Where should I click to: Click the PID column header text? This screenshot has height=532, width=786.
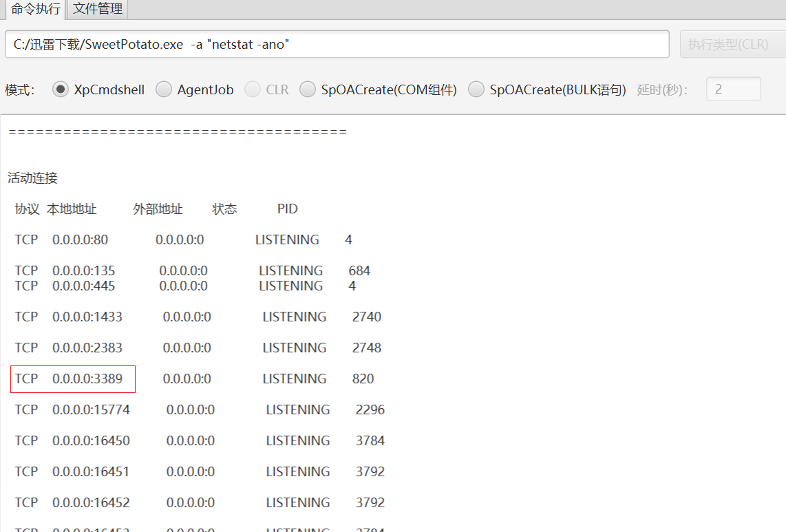[288, 209]
